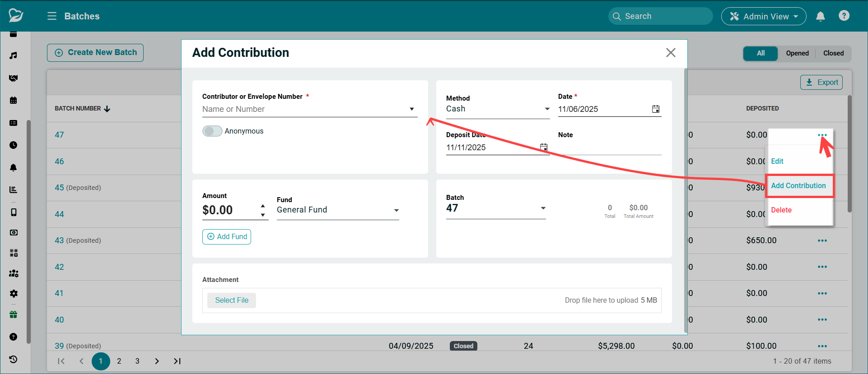
Task: Expand the Method dropdown
Action: [x=547, y=109]
